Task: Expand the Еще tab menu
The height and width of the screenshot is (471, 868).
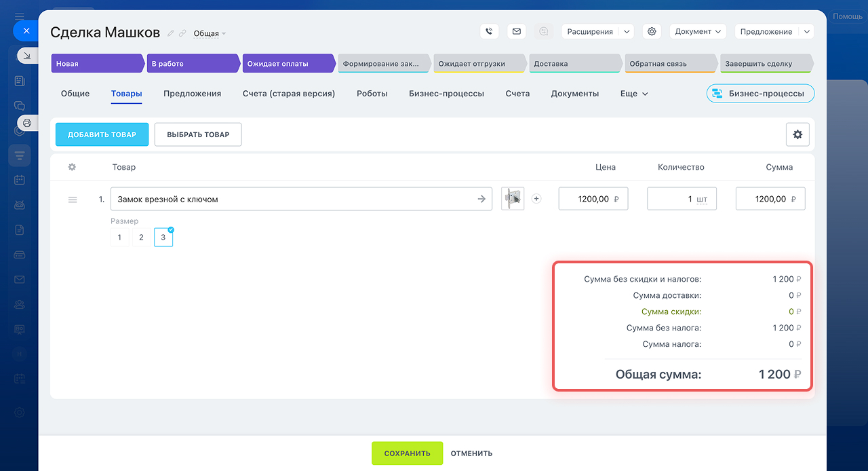Action: click(x=634, y=94)
